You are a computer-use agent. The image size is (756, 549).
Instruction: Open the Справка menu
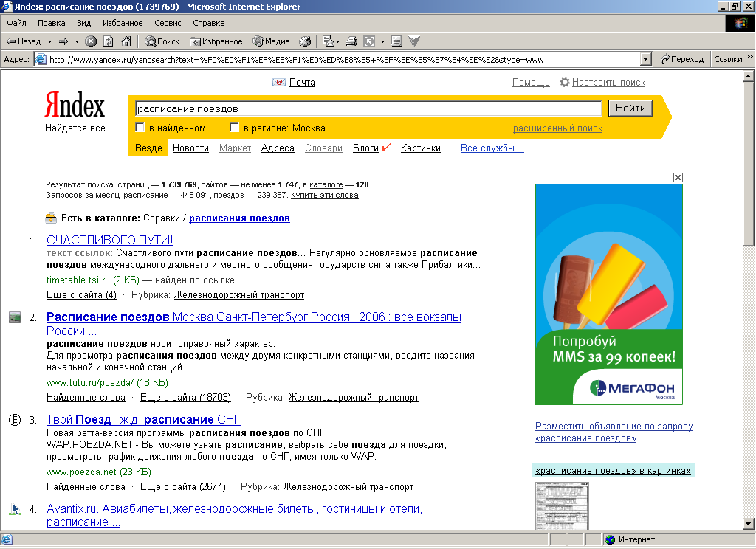pyautogui.click(x=209, y=23)
